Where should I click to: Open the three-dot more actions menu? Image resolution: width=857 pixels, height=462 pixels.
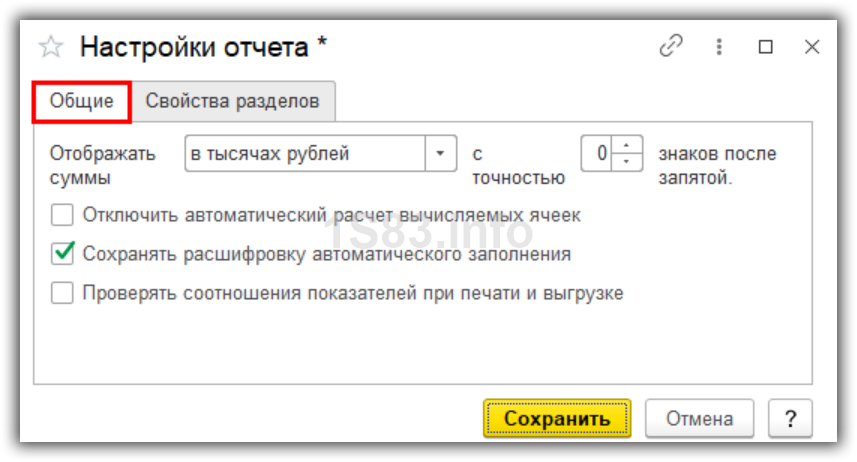tap(718, 47)
